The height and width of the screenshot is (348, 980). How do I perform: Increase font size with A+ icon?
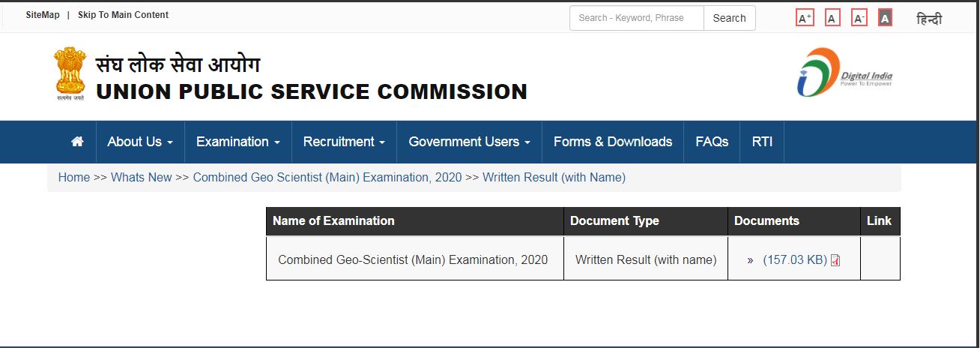click(x=805, y=18)
